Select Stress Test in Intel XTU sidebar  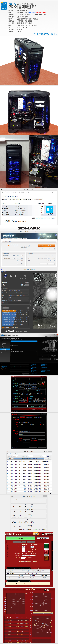[4, 349]
